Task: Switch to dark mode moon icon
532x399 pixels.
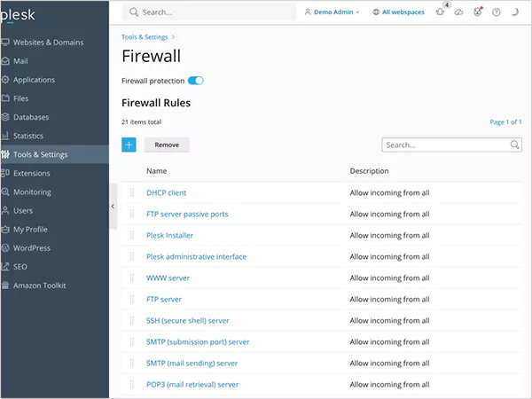Action: click(515, 12)
